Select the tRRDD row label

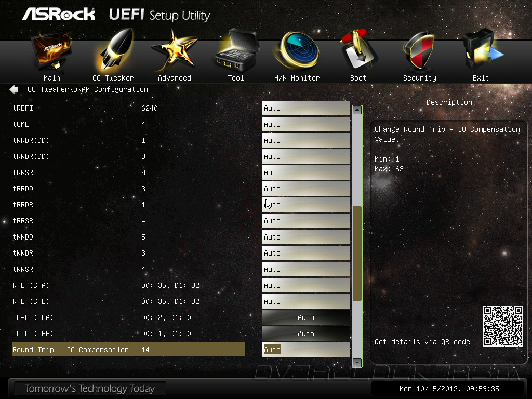tap(23, 189)
